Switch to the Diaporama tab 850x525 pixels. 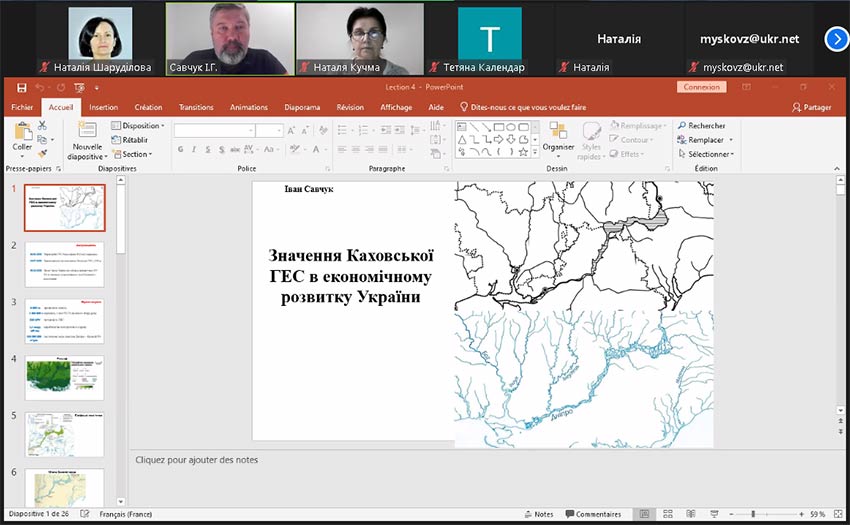(301, 107)
